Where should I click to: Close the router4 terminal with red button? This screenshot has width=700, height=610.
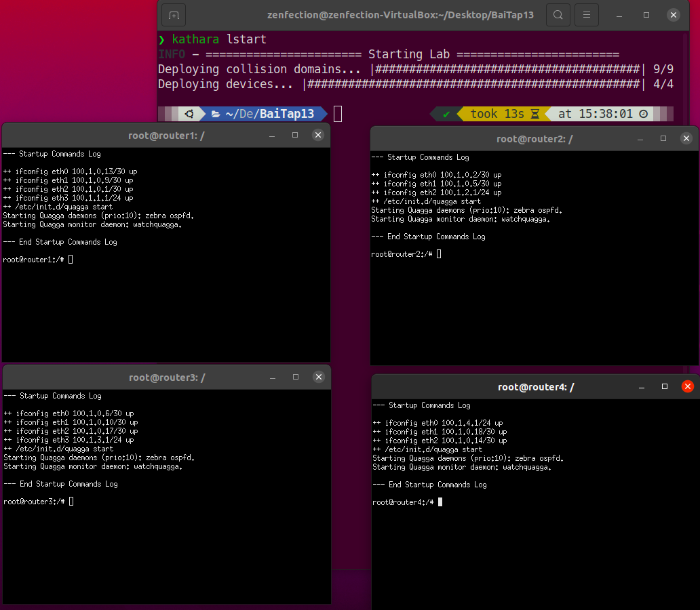tap(688, 387)
